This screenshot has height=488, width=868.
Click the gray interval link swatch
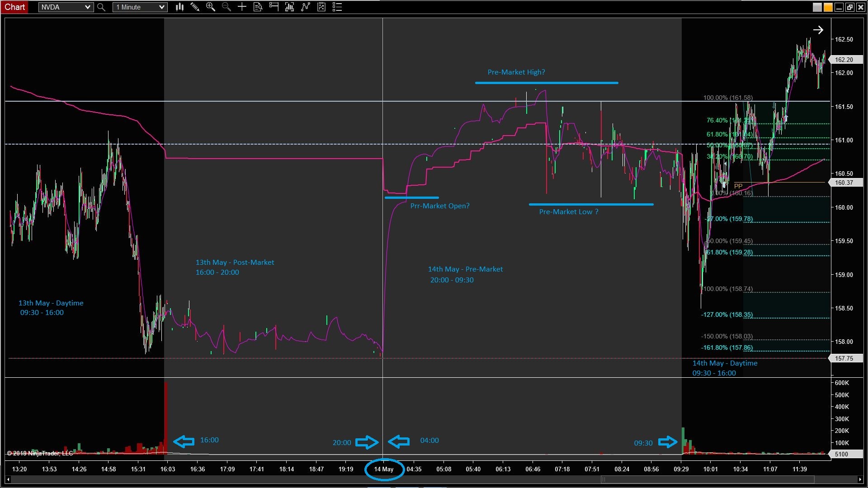point(817,7)
